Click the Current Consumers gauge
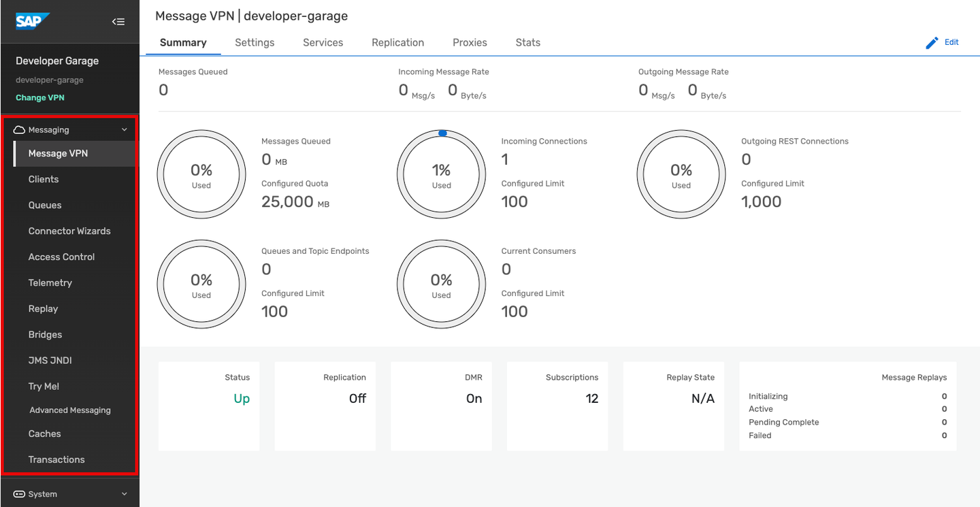This screenshot has height=507, width=980. pyautogui.click(x=441, y=284)
